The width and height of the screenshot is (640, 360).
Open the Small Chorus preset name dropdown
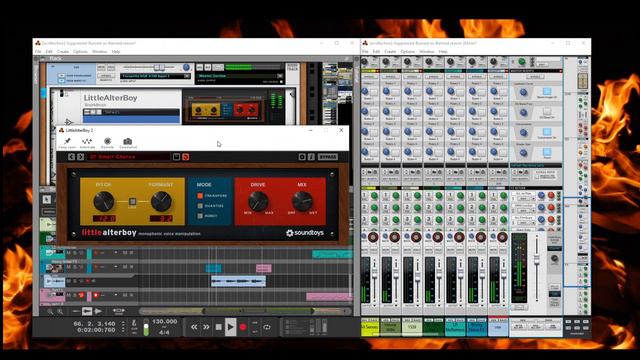[x=129, y=157]
